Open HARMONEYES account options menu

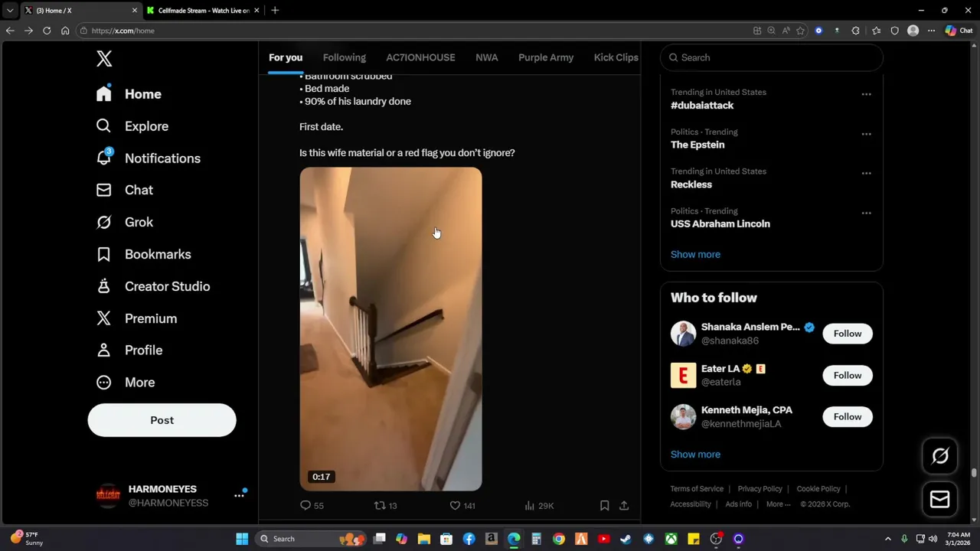coord(239,495)
